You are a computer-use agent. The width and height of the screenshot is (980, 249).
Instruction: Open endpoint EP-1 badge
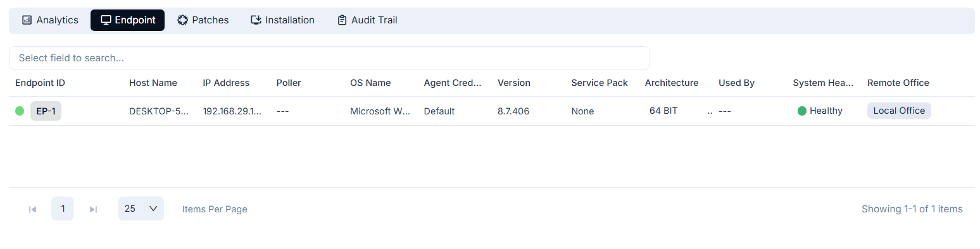point(46,111)
